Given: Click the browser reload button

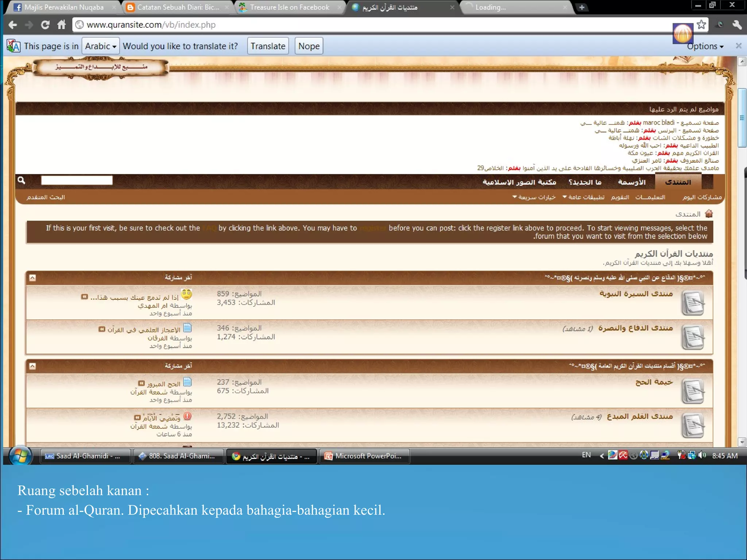Looking at the screenshot, I should [45, 25].
